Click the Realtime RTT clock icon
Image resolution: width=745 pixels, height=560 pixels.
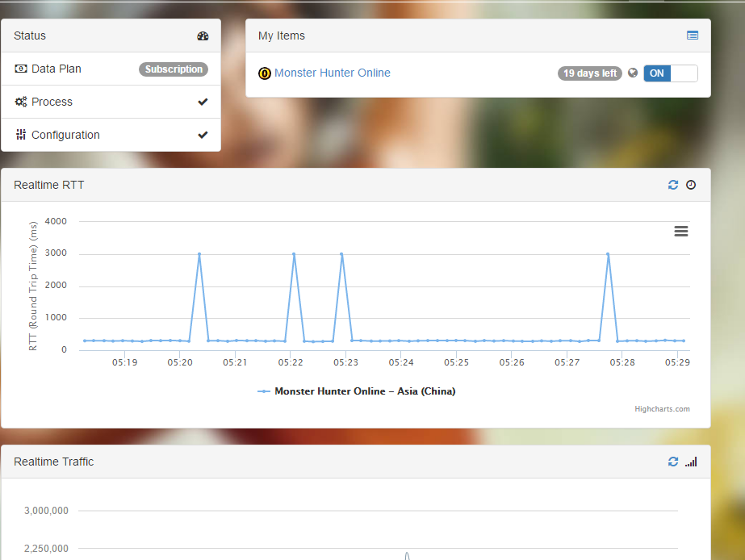click(x=691, y=185)
